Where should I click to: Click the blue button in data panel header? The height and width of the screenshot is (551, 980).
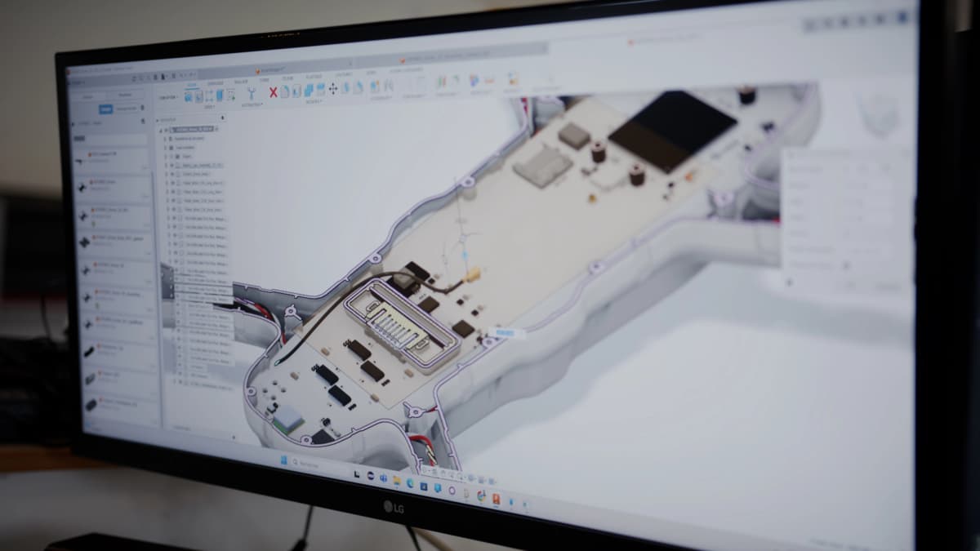point(105,109)
